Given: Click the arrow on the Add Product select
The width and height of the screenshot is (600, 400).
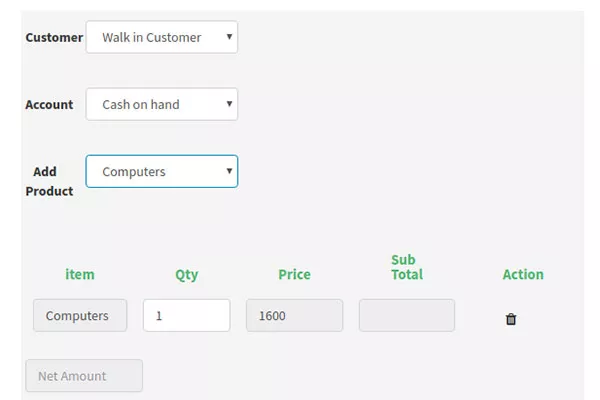Looking at the screenshot, I should 229,171.
